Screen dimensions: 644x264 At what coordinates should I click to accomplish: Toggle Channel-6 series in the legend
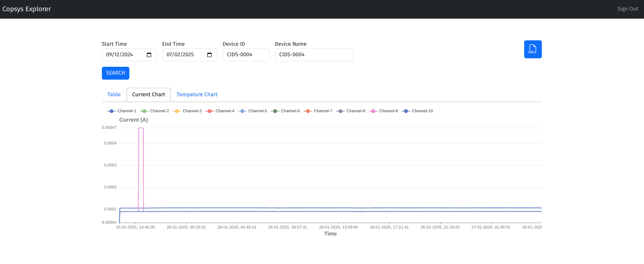tap(286, 111)
